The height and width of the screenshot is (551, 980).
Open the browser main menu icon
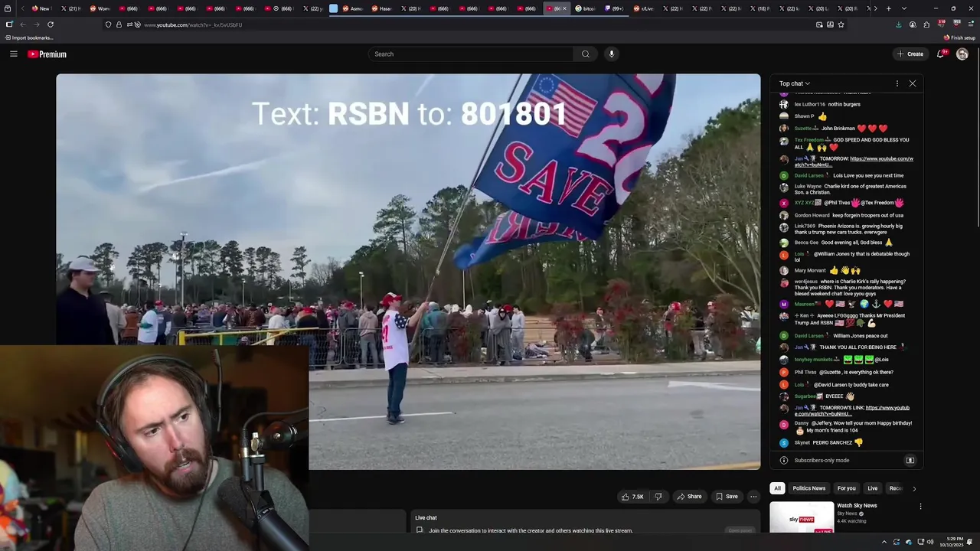pos(971,24)
